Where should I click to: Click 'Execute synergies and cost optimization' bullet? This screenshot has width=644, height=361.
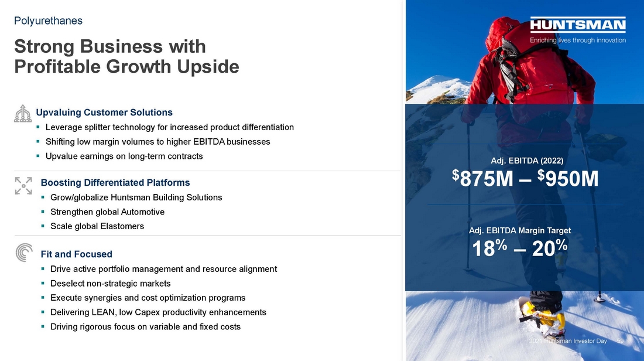pos(148,298)
